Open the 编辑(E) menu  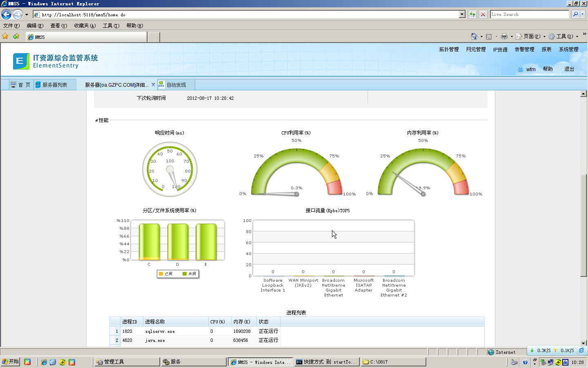click(35, 25)
